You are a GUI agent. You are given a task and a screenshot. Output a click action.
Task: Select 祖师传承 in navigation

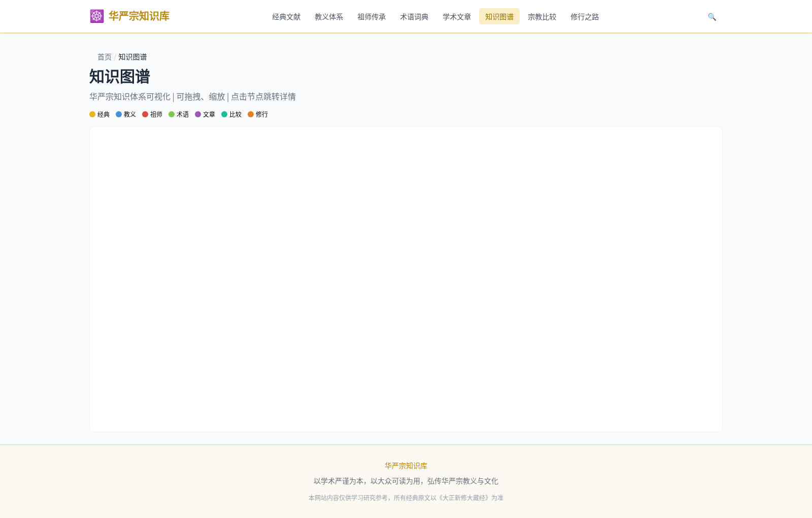[371, 17]
